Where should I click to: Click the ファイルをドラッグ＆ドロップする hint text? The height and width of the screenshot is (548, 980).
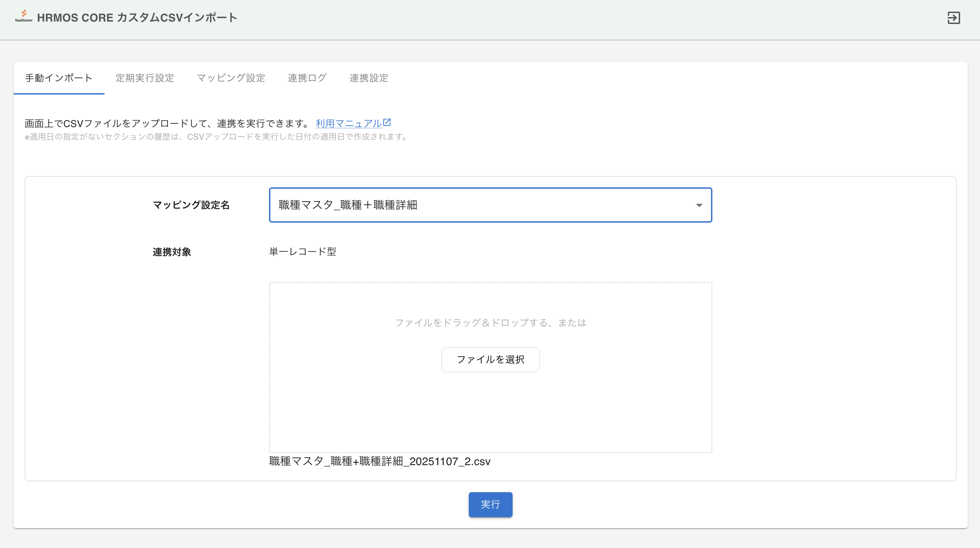[x=490, y=323]
